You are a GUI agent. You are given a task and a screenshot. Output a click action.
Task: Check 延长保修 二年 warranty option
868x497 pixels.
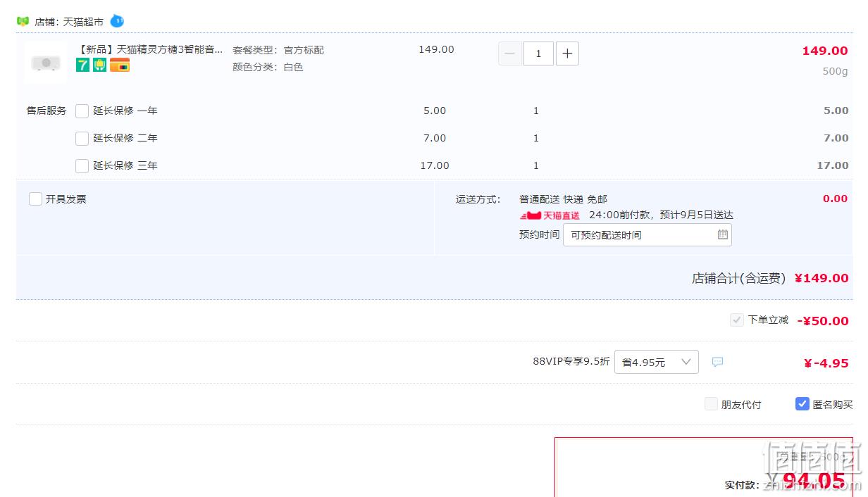pyautogui.click(x=82, y=138)
